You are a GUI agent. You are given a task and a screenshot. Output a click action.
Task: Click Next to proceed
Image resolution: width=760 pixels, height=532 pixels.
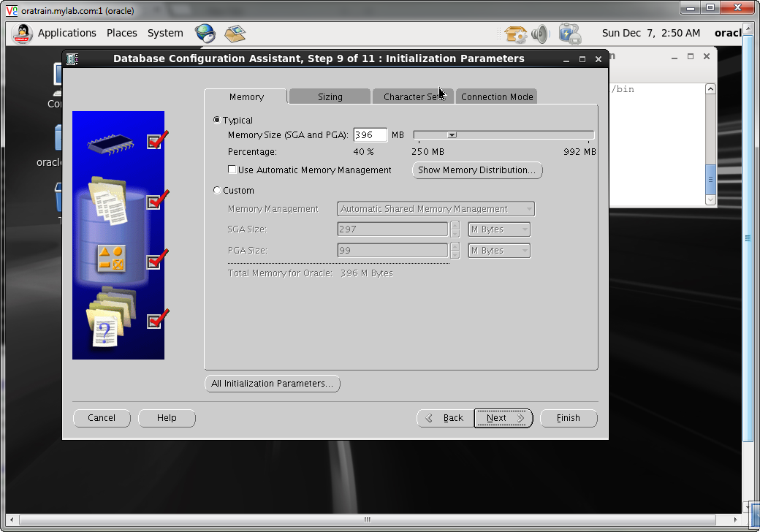coord(503,418)
